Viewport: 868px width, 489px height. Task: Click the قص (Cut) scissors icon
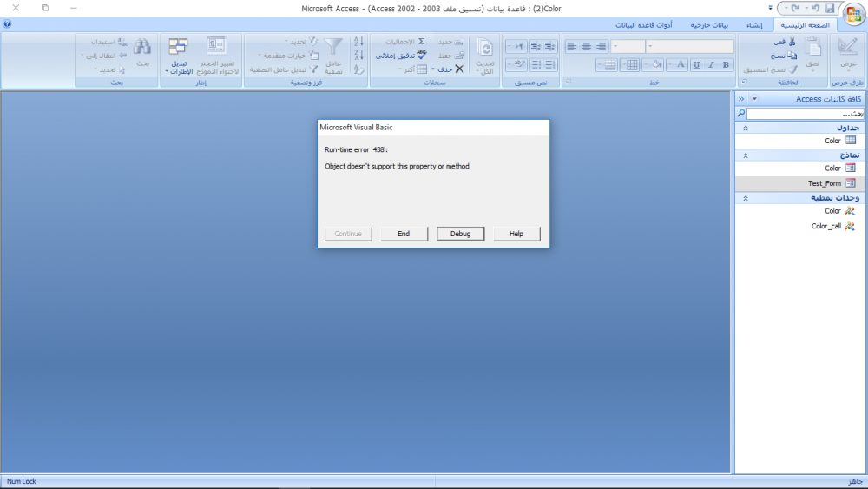(x=792, y=42)
